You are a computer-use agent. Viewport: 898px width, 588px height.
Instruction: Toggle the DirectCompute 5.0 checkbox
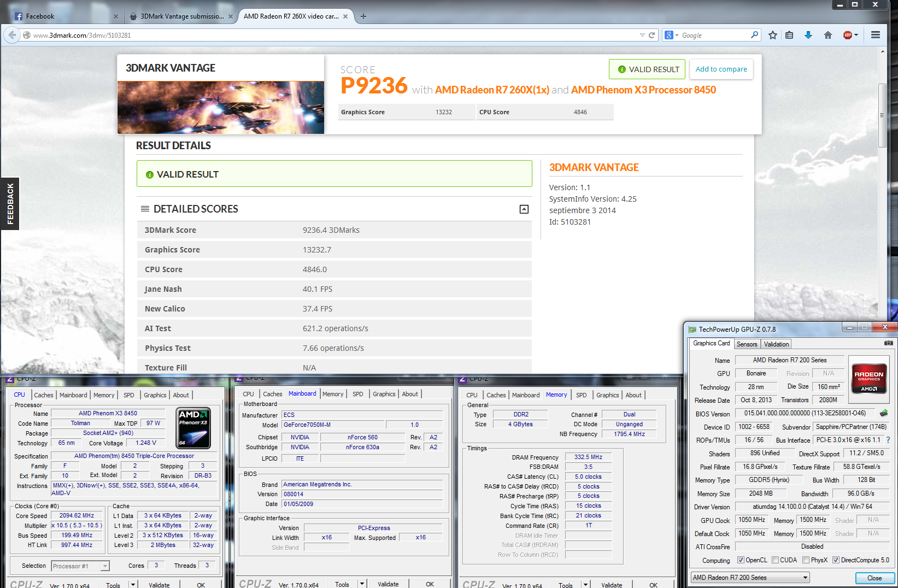coord(836,560)
